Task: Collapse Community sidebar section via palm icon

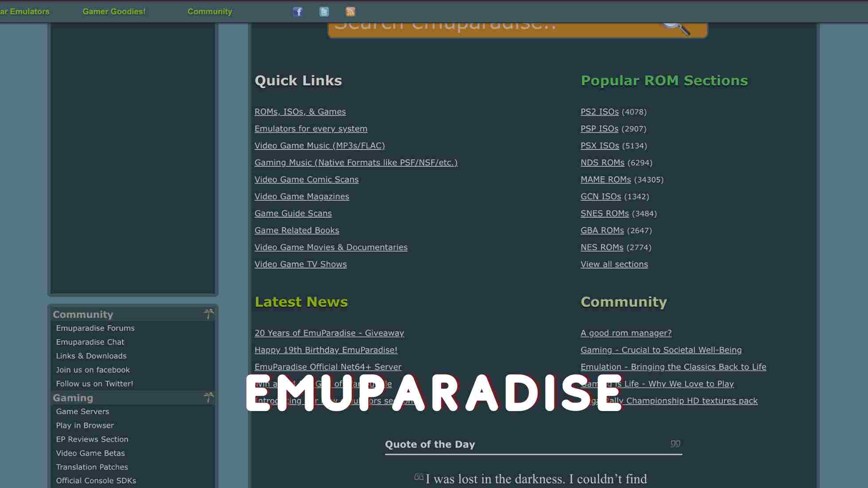Action: [x=209, y=314]
